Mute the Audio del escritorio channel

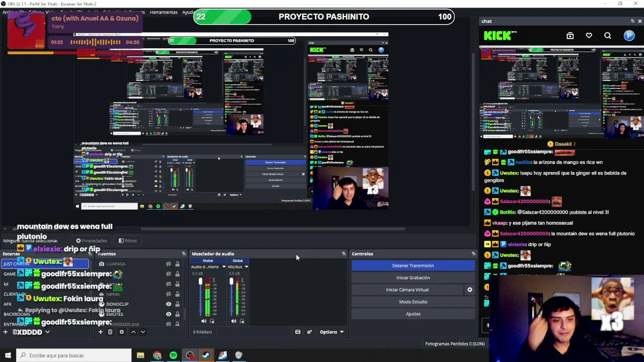pos(204,321)
